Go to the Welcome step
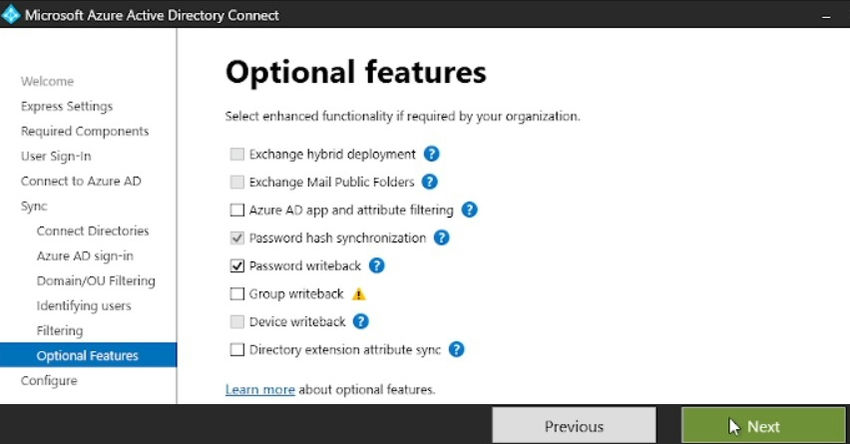Viewport: 850px width, 444px height. click(47, 81)
